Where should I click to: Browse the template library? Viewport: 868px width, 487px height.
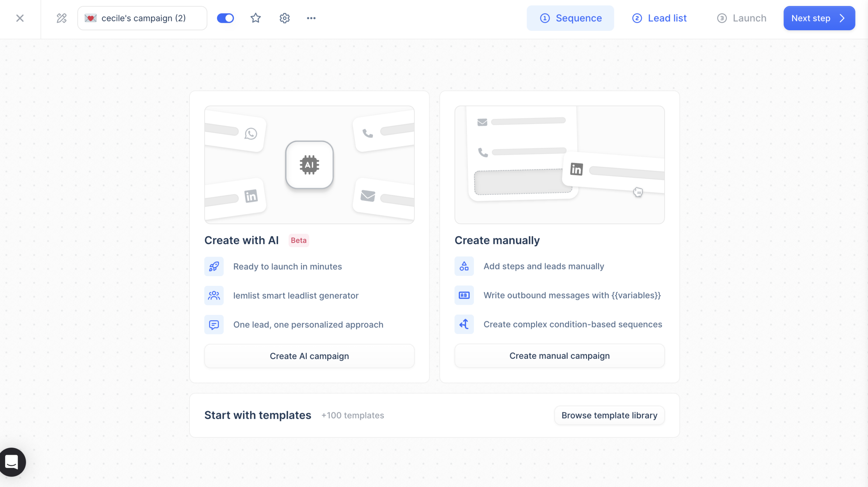click(609, 415)
